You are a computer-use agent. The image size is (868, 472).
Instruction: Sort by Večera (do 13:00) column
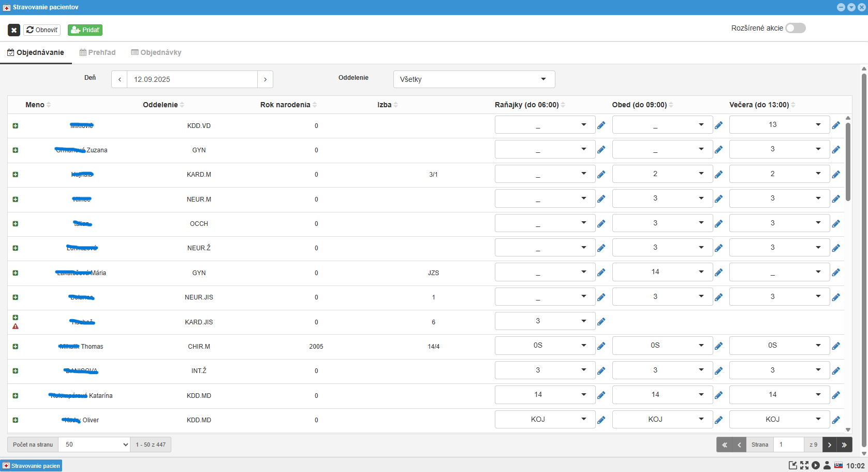(762, 105)
